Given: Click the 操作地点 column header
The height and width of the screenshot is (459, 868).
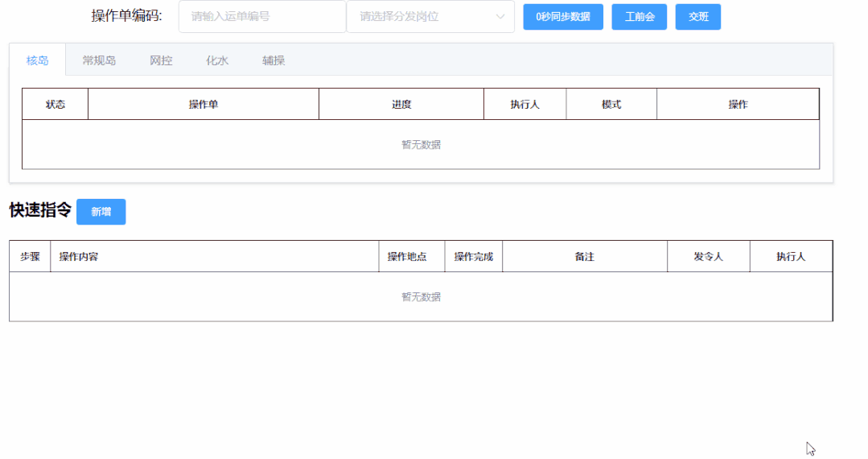Looking at the screenshot, I should coord(407,257).
